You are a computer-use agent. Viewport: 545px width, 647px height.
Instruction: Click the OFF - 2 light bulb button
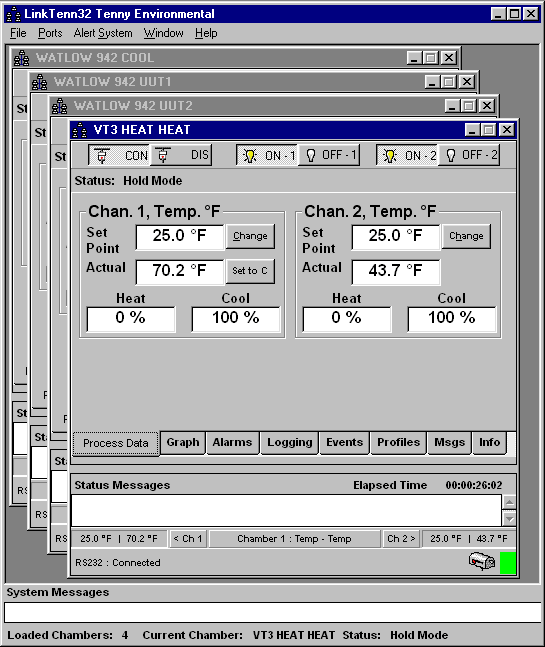pyautogui.click(x=469, y=155)
